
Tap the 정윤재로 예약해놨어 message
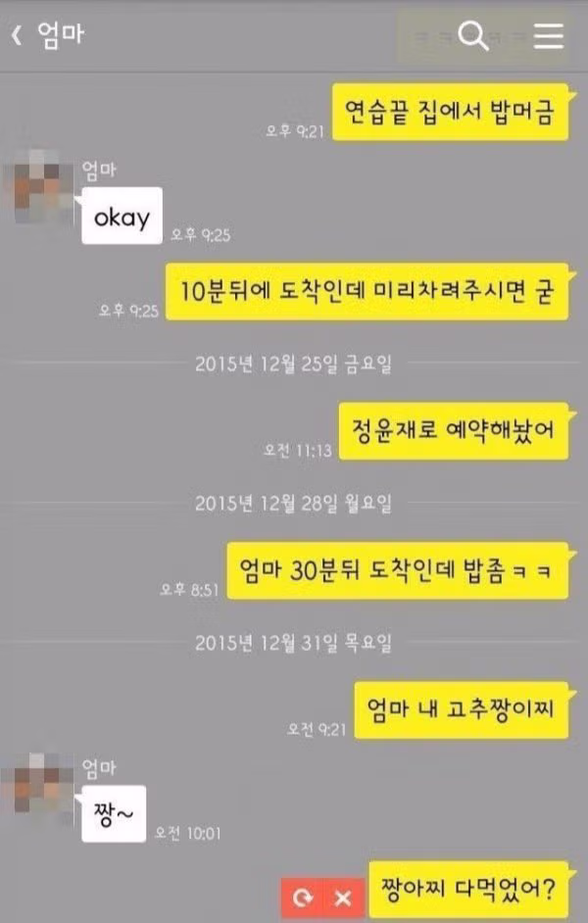coord(454,431)
